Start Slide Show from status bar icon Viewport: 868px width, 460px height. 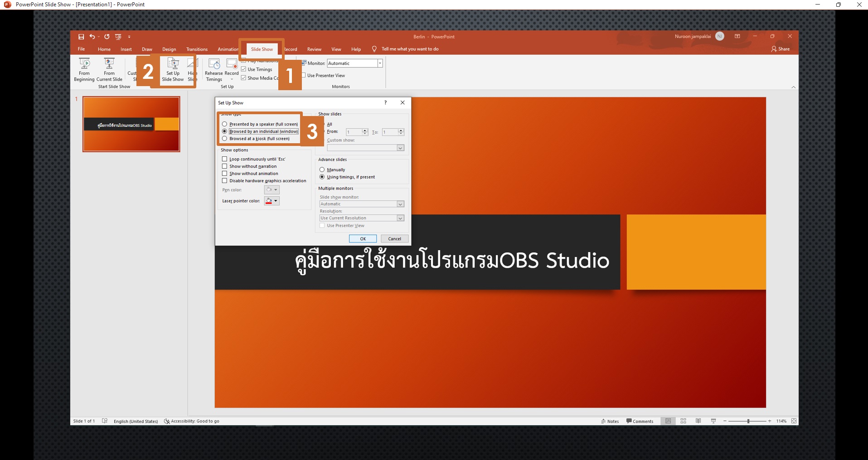[713, 421]
